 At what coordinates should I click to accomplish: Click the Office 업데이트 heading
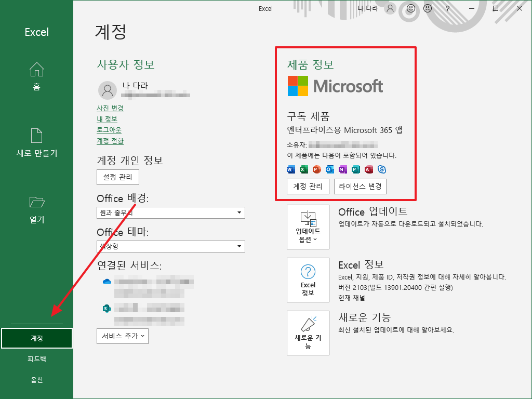(373, 212)
